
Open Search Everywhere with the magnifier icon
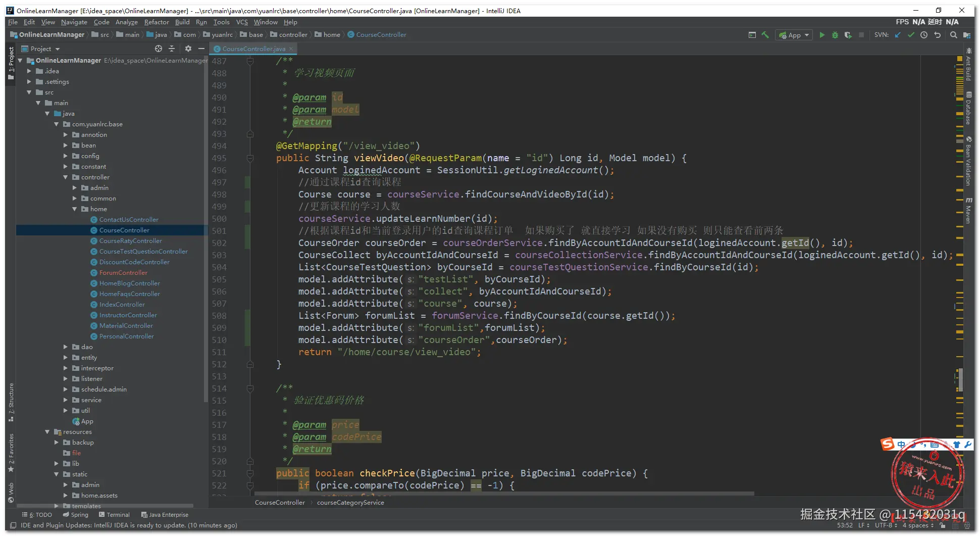click(953, 35)
